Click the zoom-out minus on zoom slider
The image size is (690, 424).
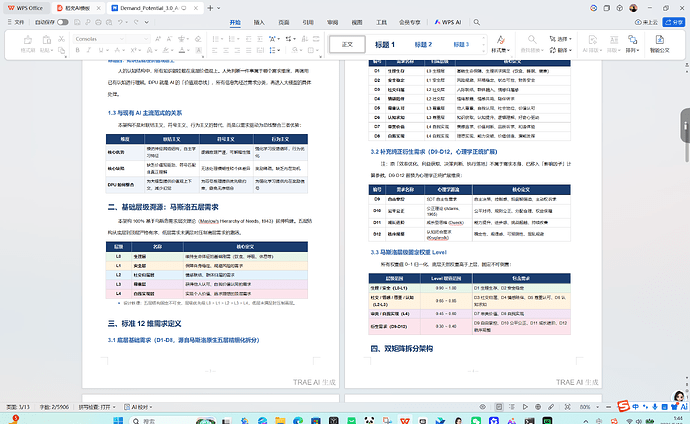pos(609,407)
